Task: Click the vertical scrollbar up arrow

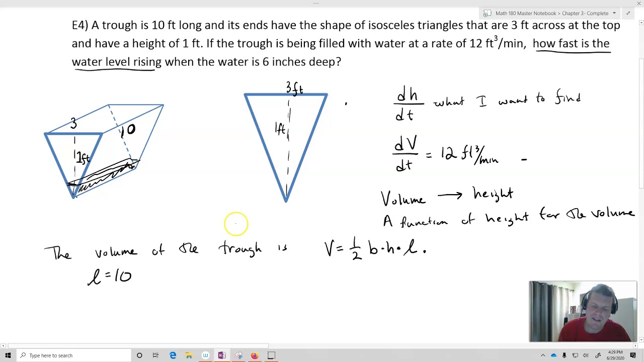Action: (x=641, y=23)
